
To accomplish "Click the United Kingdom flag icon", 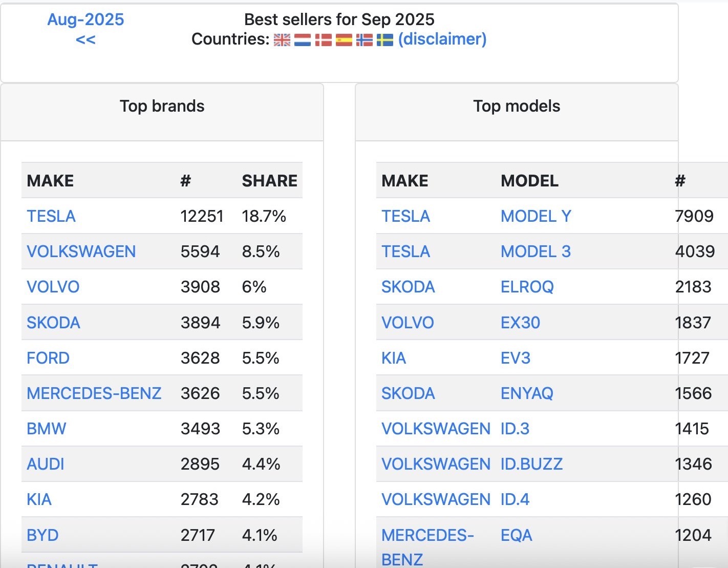I will pos(282,39).
